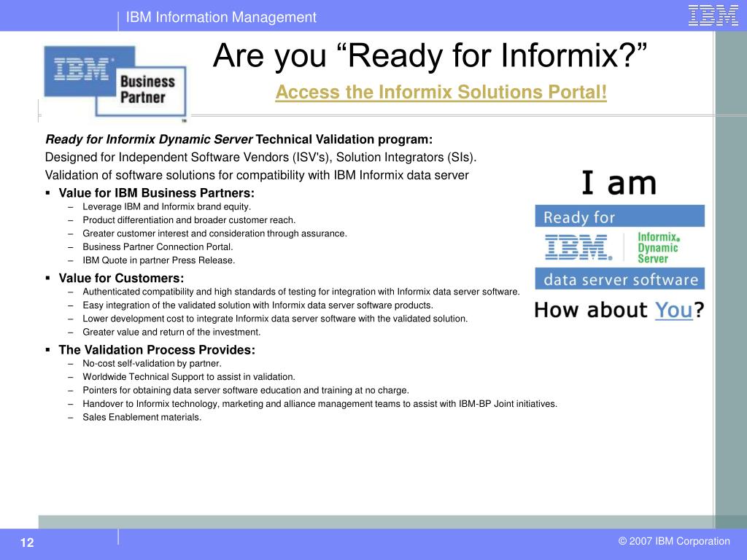Click 'Product differentiation and broader customer reach.'
The width and height of the screenshot is (747, 560).
coord(189,220)
